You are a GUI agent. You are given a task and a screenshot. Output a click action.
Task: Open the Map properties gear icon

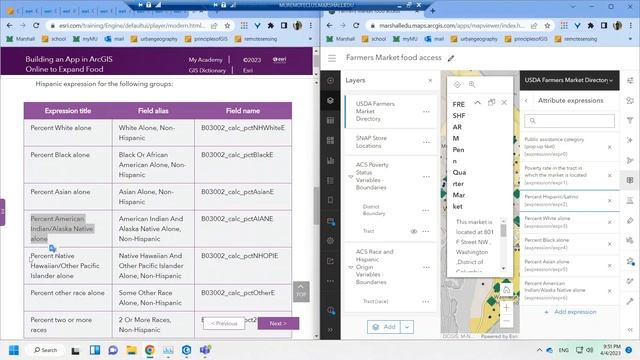point(330,241)
